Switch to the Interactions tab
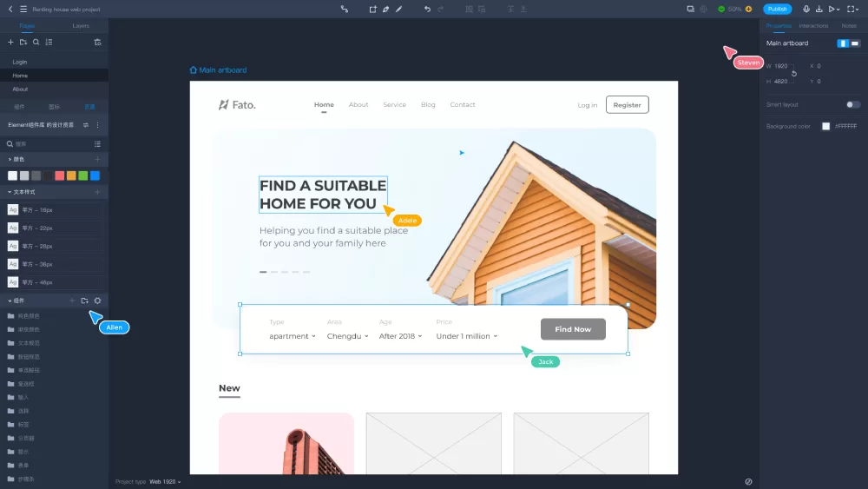 tap(813, 26)
